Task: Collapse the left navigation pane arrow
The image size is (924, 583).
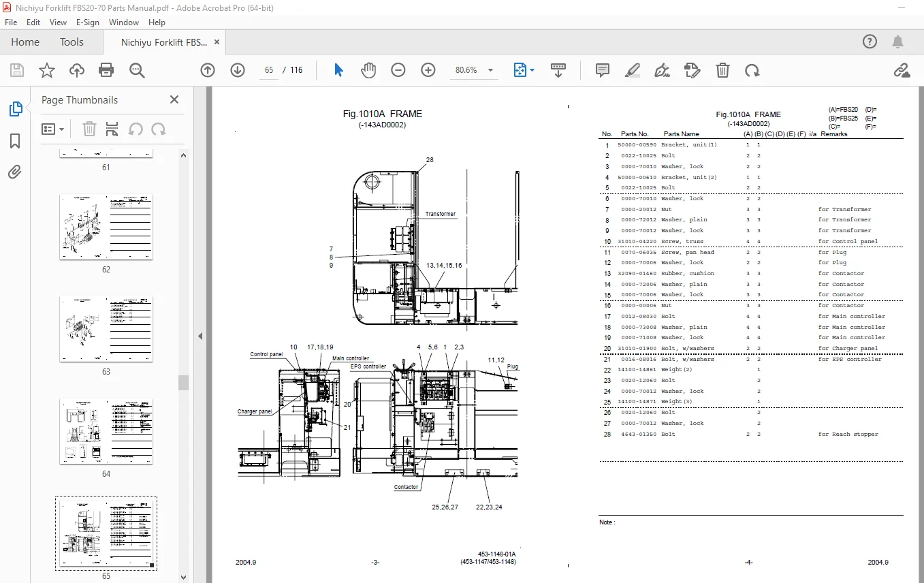Action: click(x=200, y=336)
